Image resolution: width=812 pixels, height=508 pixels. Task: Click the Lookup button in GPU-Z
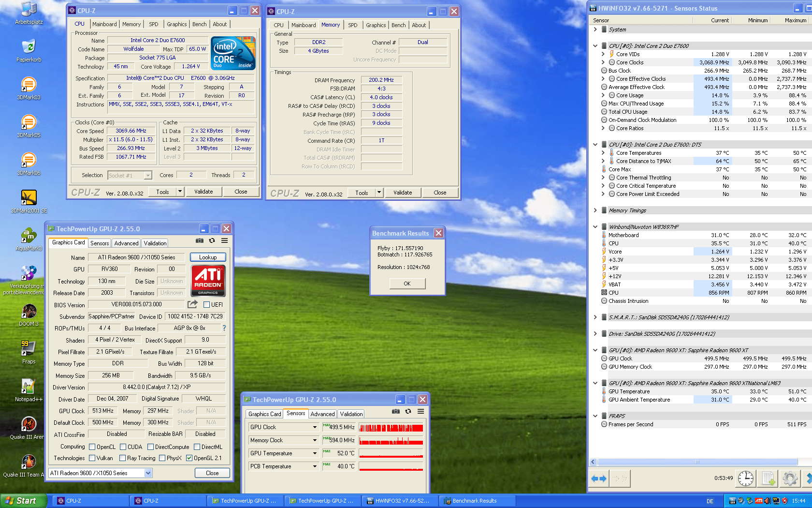coord(208,257)
